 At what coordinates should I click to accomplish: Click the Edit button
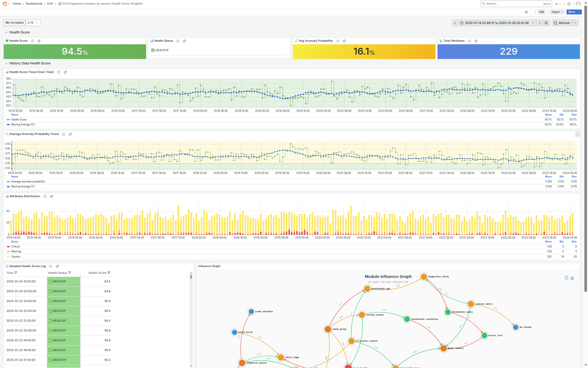(541, 12)
